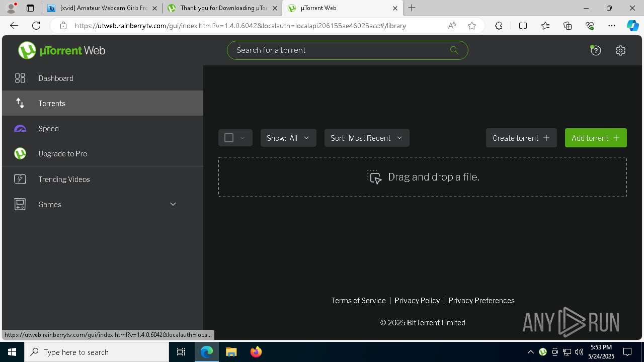Open Dashboard in the sidebar
644x362 pixels.
point(103,78)
